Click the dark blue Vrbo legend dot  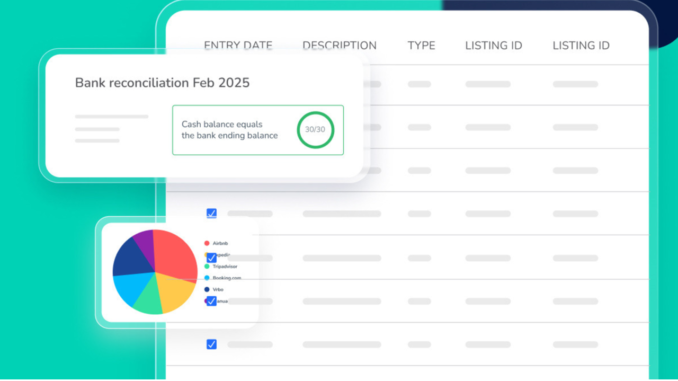207,289
